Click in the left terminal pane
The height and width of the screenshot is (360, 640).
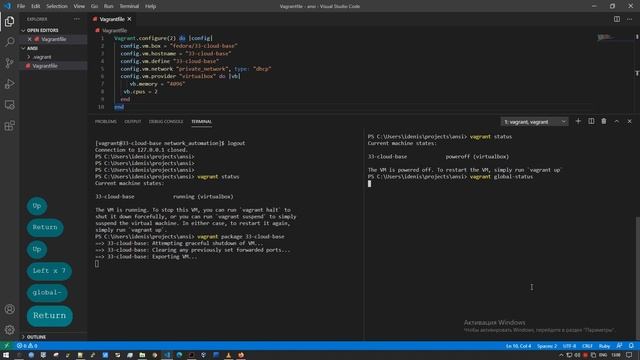(x=227, y=235)
